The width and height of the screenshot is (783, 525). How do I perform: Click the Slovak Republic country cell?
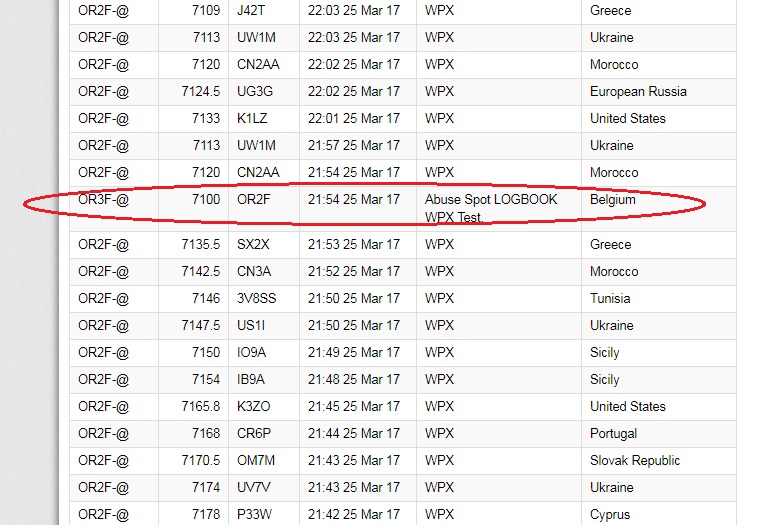pos(635,460)
